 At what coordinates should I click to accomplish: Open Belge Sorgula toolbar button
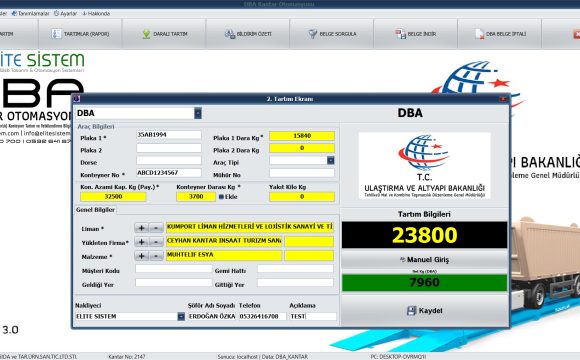(332, 34)
